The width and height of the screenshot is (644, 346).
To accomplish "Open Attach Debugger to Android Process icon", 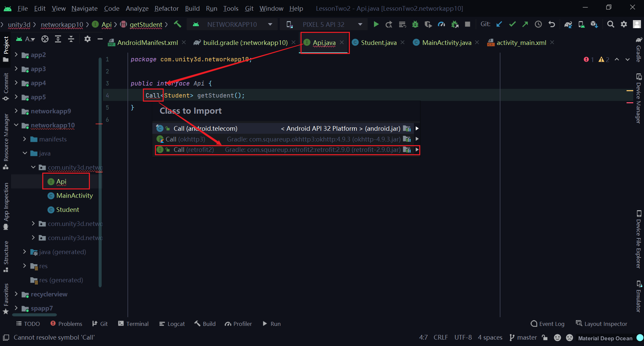I will click(455, 24).
